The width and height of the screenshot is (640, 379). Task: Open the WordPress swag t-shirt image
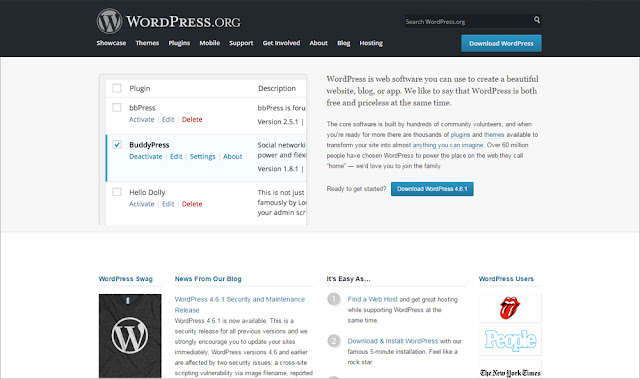[x=130, y=336]
